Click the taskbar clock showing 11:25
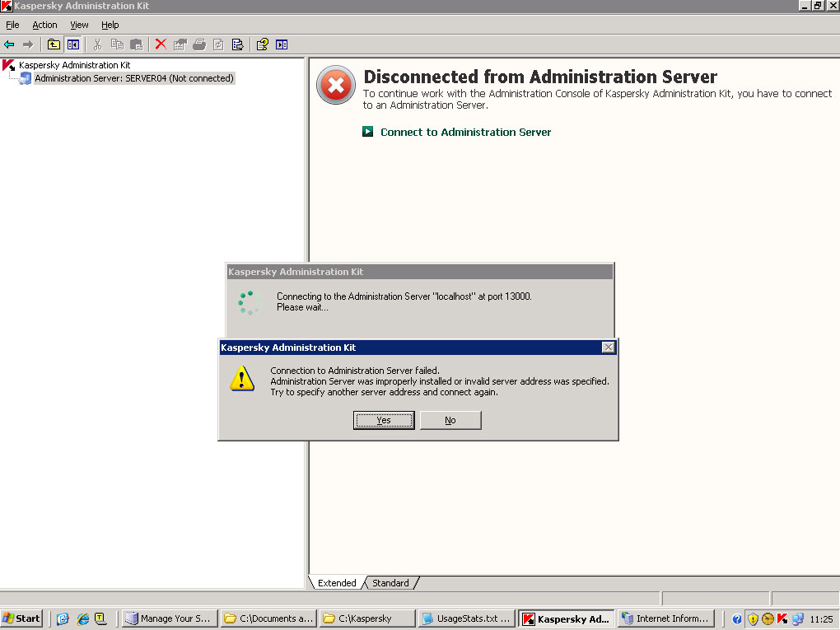The width and height of the screenshot is (840, 630). tap(821, 619)
